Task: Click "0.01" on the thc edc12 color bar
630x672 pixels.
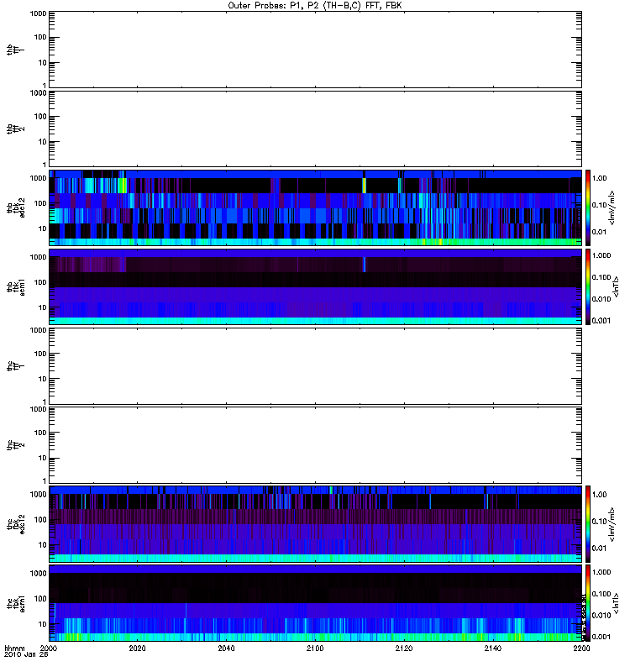Action: (x=600, y=549)
